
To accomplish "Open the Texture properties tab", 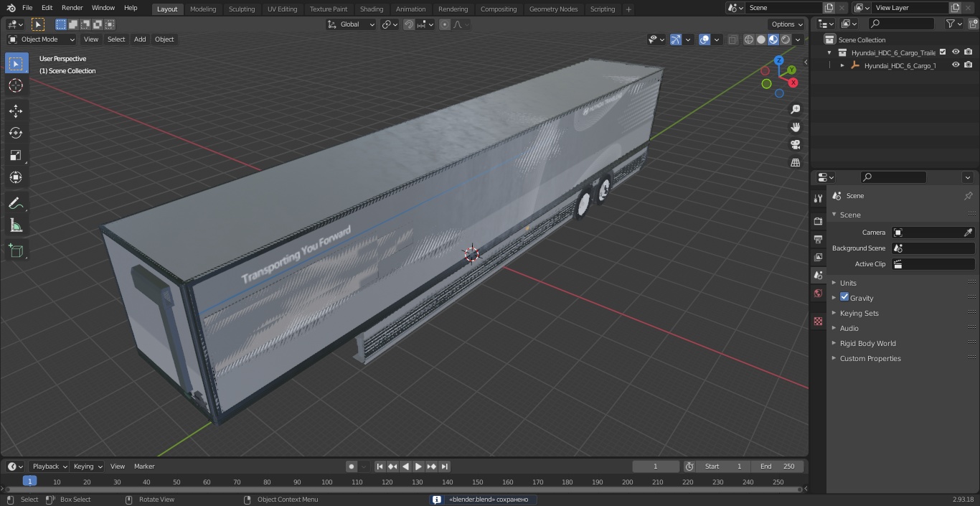I will [818, 322].
